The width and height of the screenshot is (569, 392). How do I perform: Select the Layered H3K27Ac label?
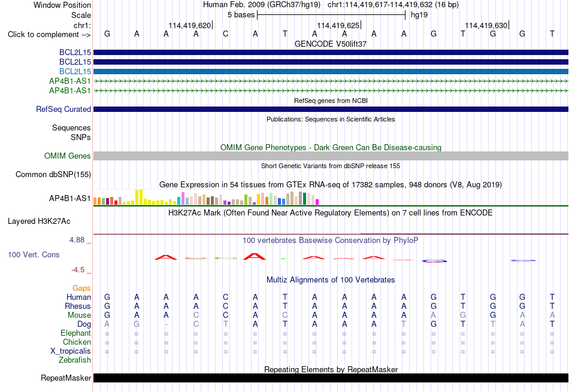(39, 221)
